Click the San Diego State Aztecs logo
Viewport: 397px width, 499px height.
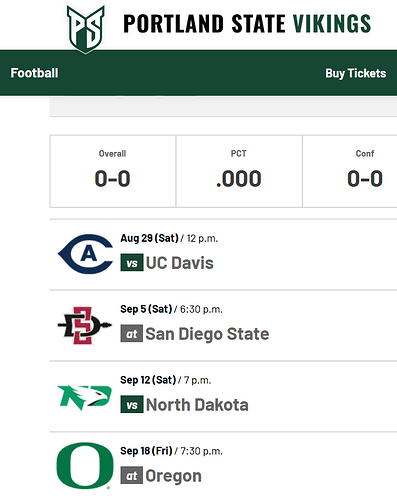click(84, 325)
